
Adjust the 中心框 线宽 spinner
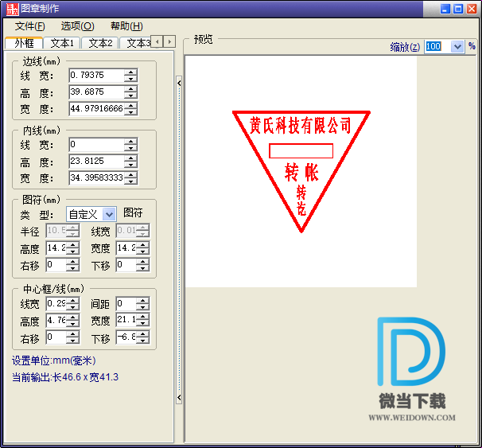(x=72, y=304)
